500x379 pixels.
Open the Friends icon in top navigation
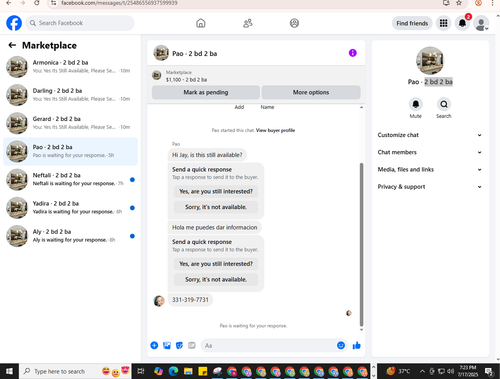point(248,23)
